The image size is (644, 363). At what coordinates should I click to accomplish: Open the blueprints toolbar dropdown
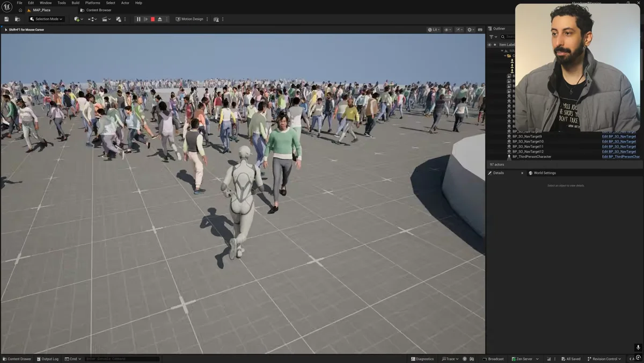(x=92, y=19)
